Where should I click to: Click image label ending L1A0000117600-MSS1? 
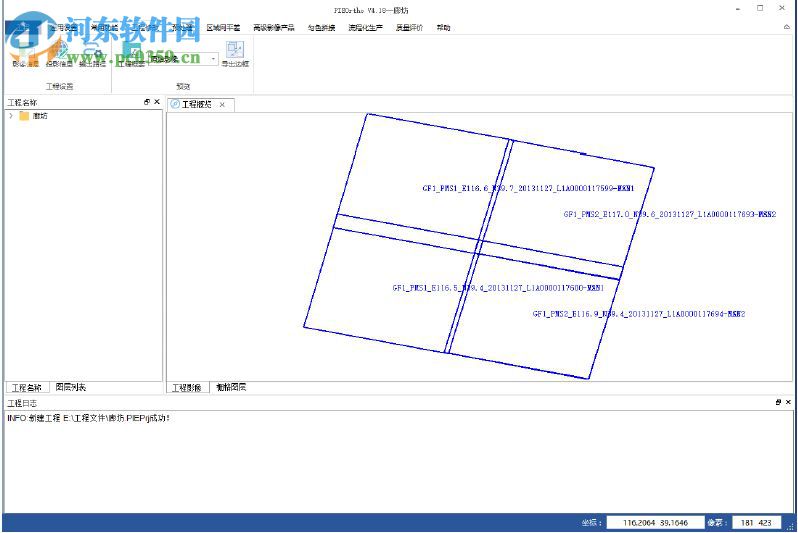point(498,288)
